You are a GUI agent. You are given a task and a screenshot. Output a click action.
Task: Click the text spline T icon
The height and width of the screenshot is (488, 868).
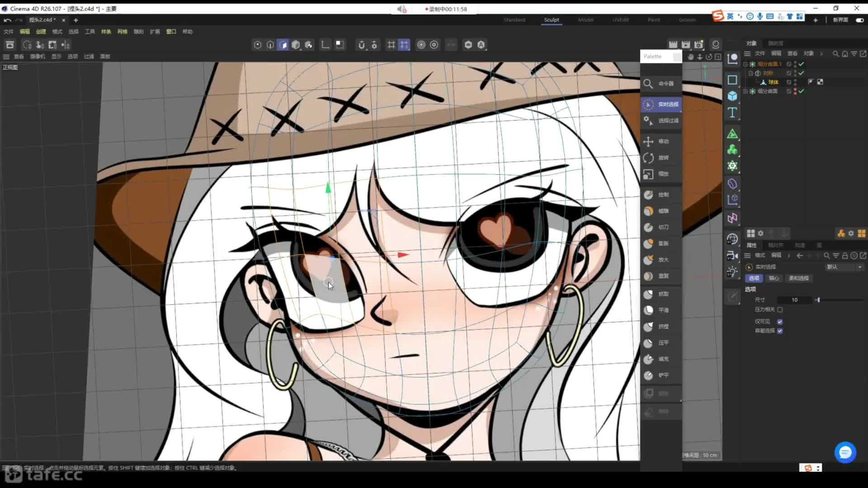pyautogui.click(x=732, y=113)
